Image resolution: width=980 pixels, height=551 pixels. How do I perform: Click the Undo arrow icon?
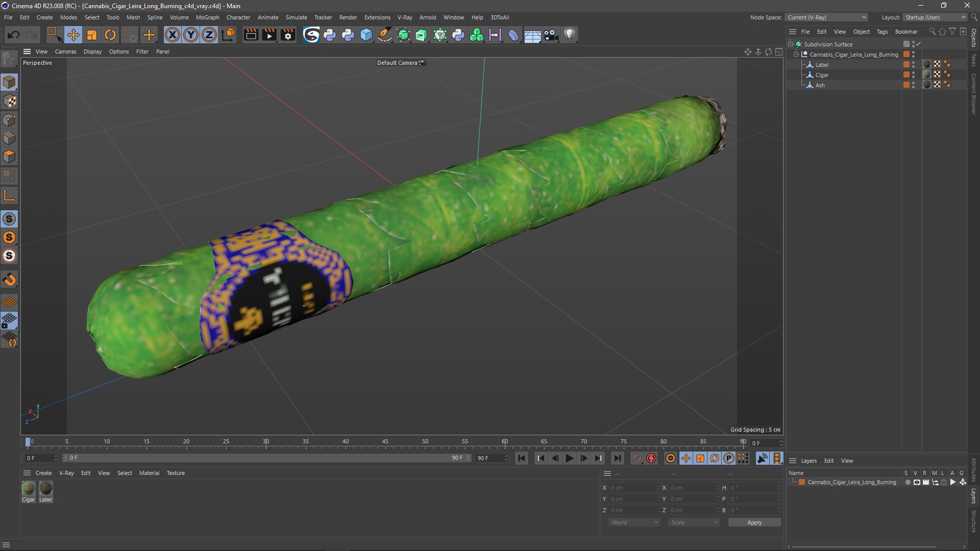click(14, 35)
